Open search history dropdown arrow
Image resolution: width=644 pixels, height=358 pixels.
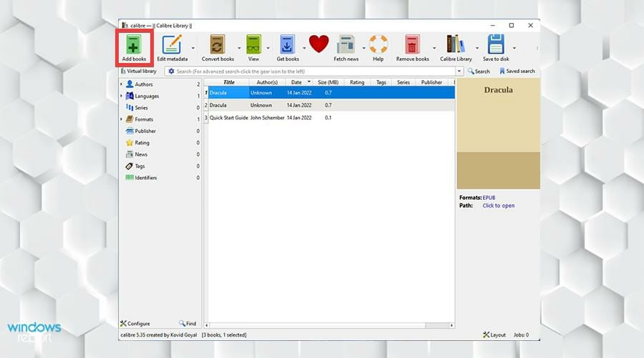tap(459, 71)
